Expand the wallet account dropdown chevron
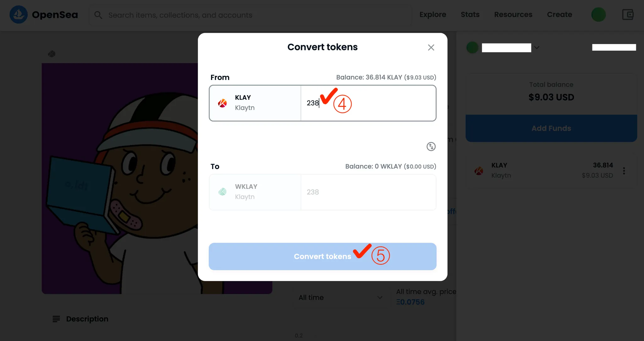Image resolution: width=644 pixels, height=341 pixels. pyautogui.click(x=537, y=48)
